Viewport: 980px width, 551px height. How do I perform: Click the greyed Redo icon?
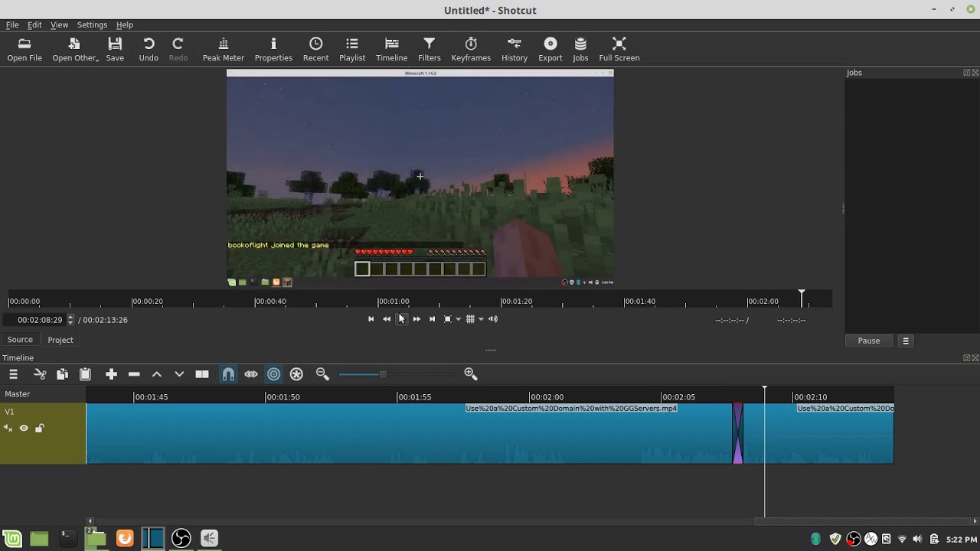click(178, 49)
